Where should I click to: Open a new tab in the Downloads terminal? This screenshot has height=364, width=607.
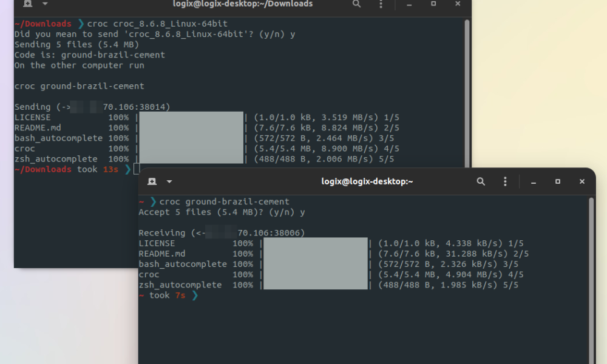(28, 4)
